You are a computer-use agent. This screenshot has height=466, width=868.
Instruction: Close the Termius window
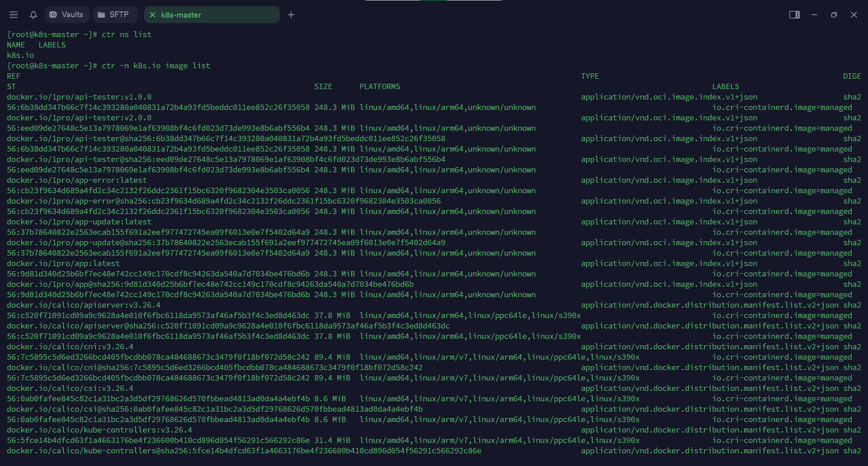(854, 15)
